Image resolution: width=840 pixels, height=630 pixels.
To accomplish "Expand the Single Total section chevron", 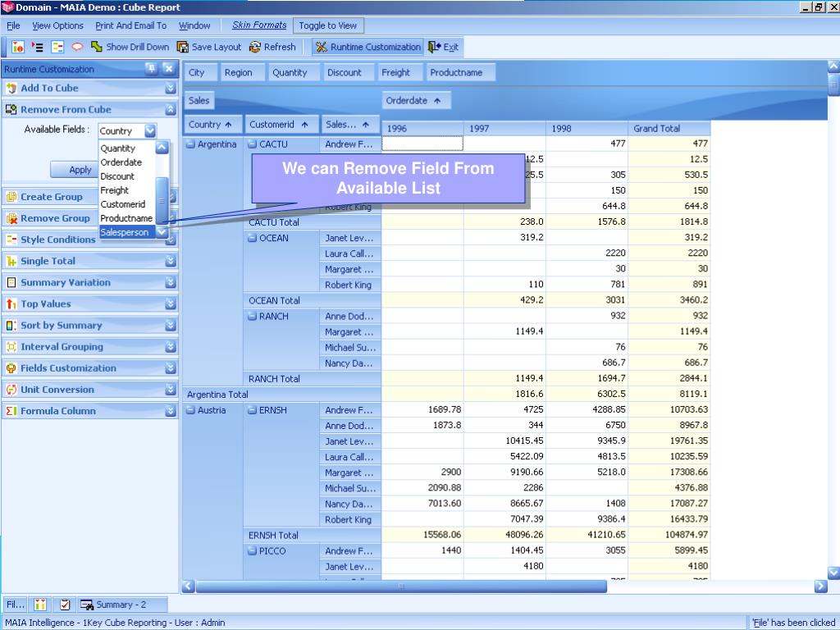I will tap(171, 262).
